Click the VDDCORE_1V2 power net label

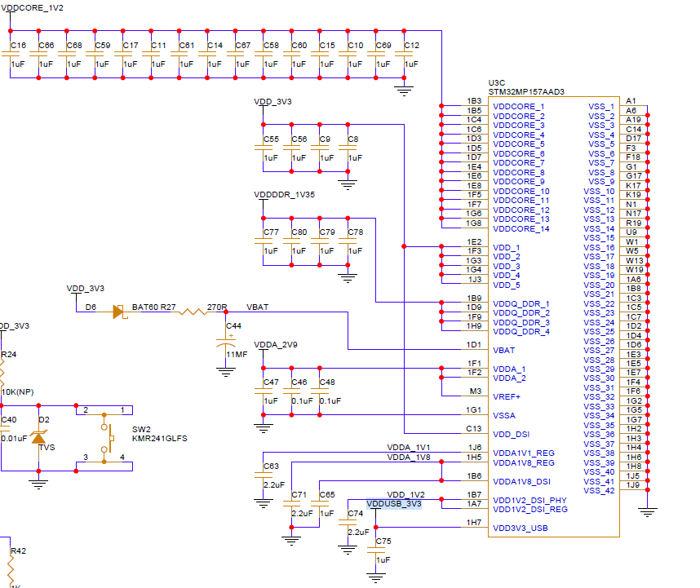click(32, 7)
